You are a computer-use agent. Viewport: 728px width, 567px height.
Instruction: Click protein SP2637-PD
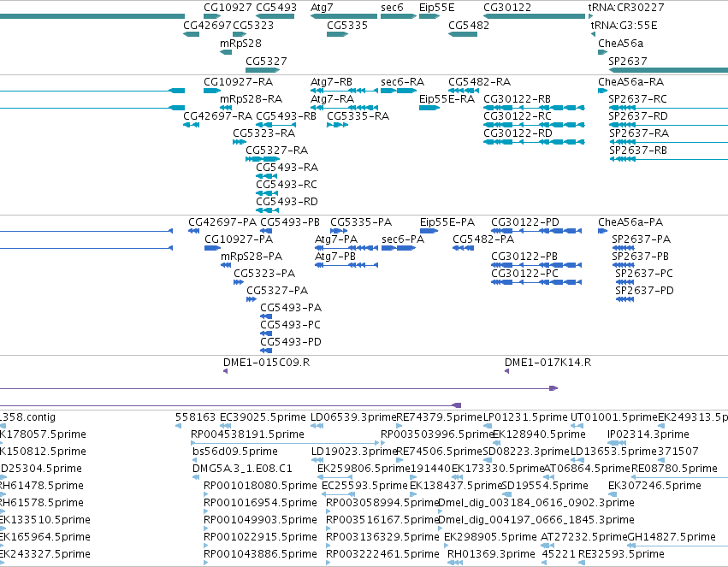(644, 291)
